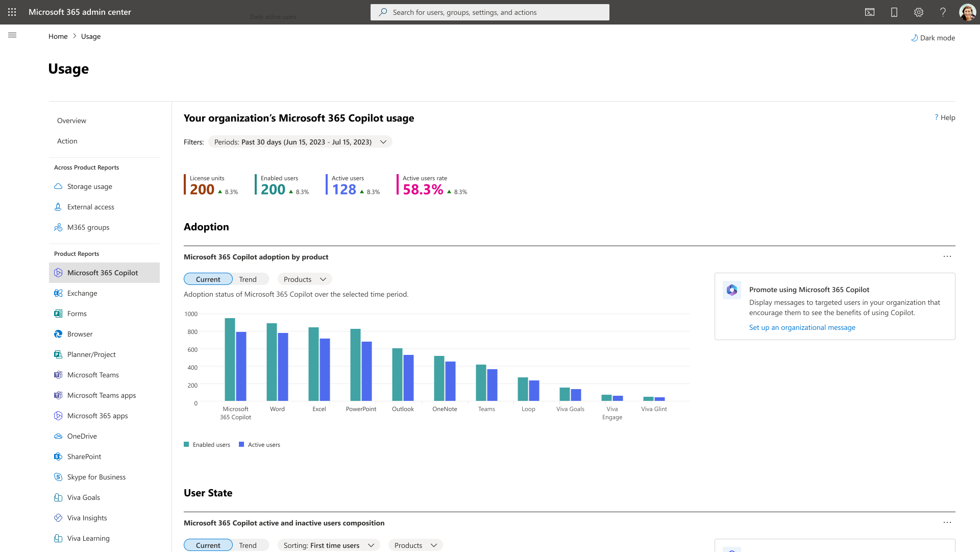980x552 pixels.
Task: Click the OneDrive cloud icon
Action: click(58, 436)
